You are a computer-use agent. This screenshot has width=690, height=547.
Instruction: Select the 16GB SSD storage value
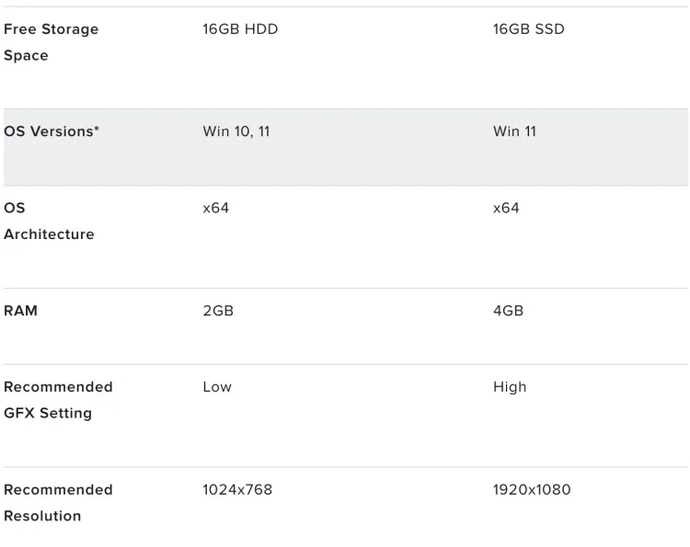(528, 29)
